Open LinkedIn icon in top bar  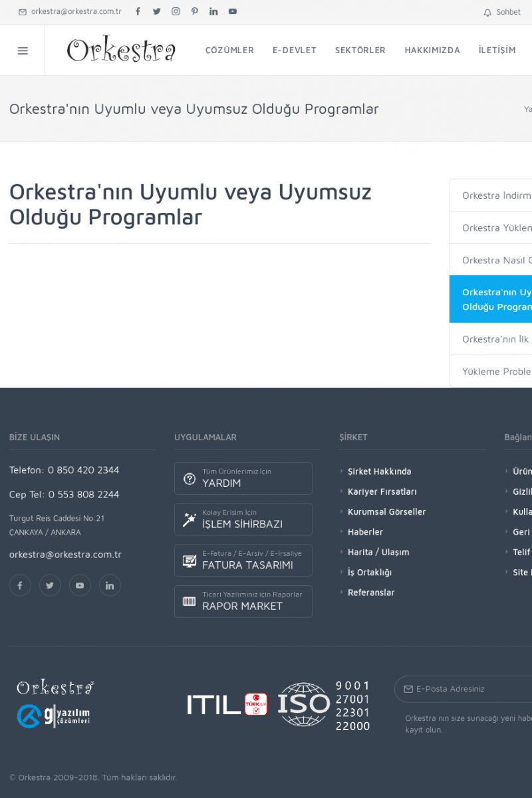point(213,11)
